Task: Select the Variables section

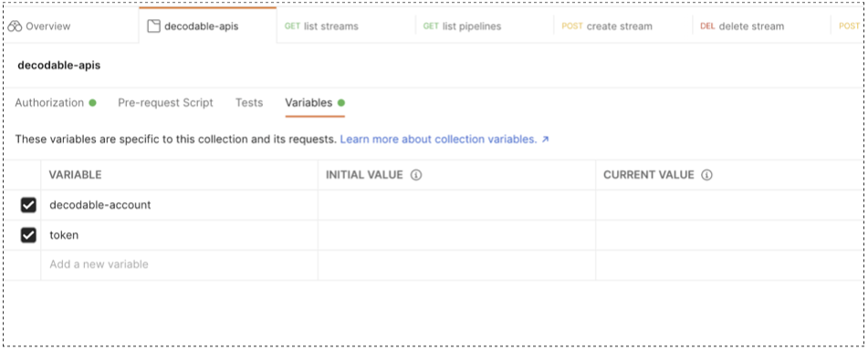Action: tap(314, 103)
